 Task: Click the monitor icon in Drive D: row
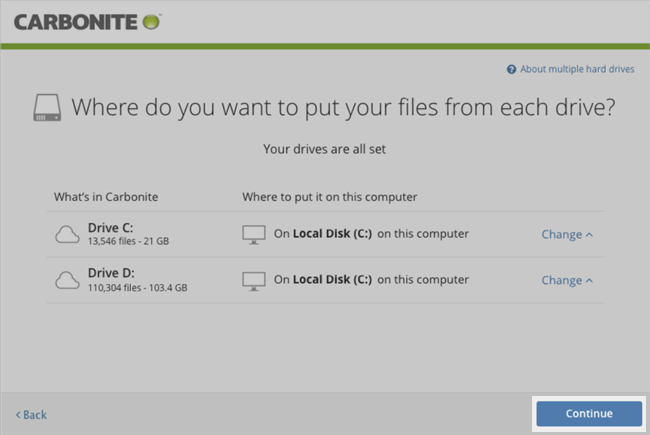(254, 281)
